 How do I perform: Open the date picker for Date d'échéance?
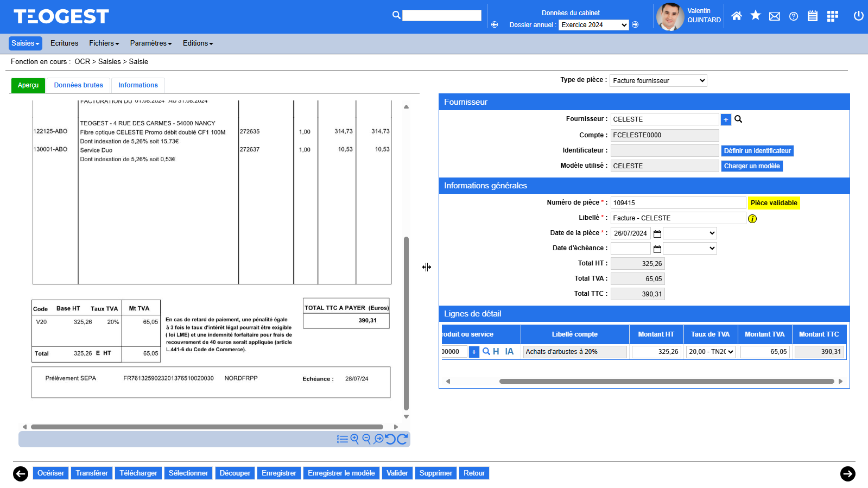pos(657,249)
